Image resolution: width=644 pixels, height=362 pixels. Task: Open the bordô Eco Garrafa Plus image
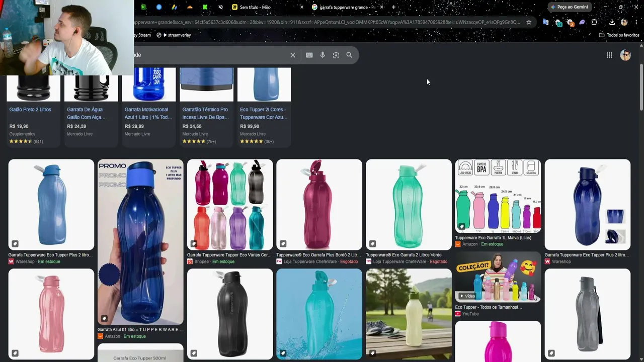[319, 205]
